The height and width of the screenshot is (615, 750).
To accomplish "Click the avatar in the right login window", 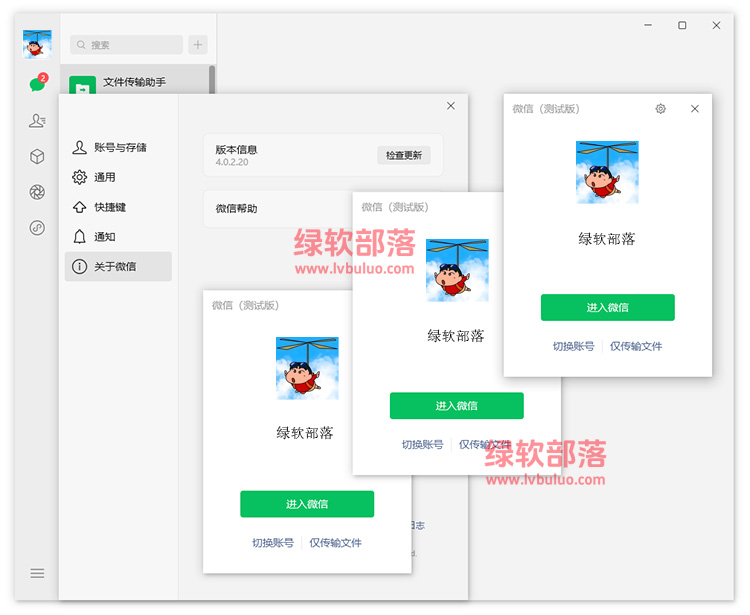I will (x=607, y=172).
